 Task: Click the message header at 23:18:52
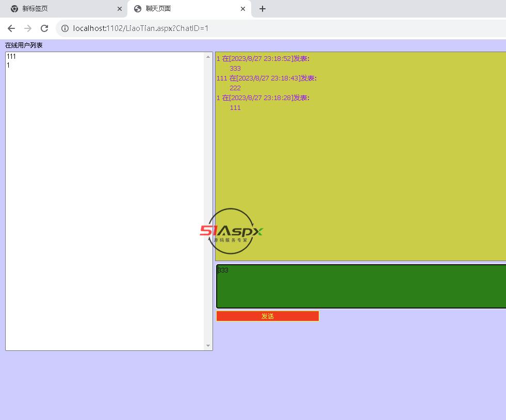(x=263, y=58)
